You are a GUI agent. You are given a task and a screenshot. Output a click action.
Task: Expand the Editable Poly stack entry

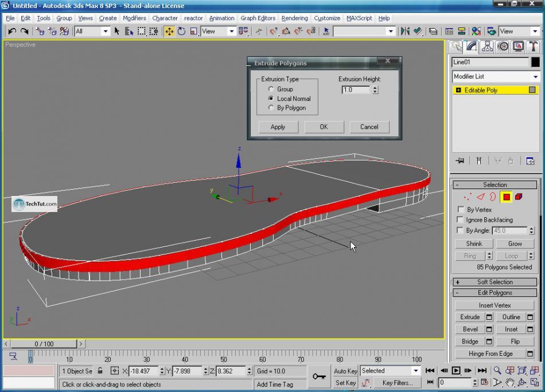[458, 90]
